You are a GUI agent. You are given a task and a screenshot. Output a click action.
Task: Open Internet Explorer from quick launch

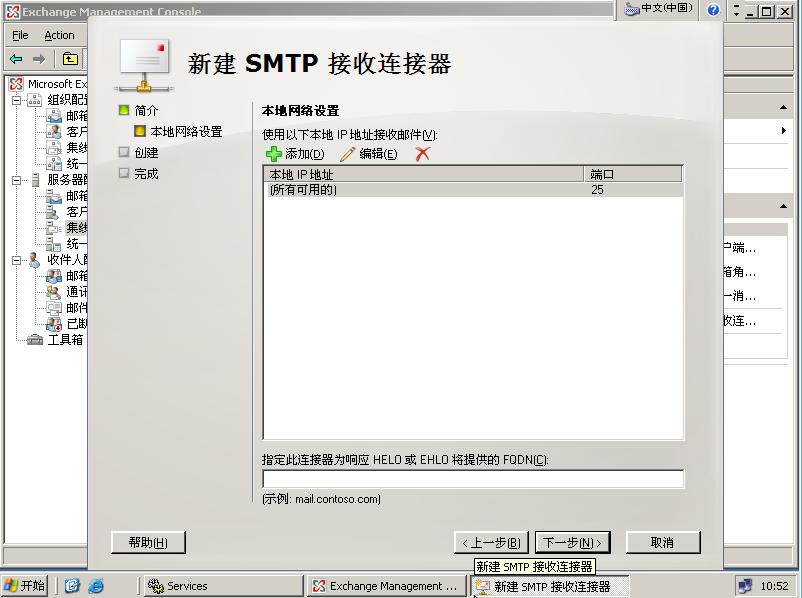pos(96,586)
